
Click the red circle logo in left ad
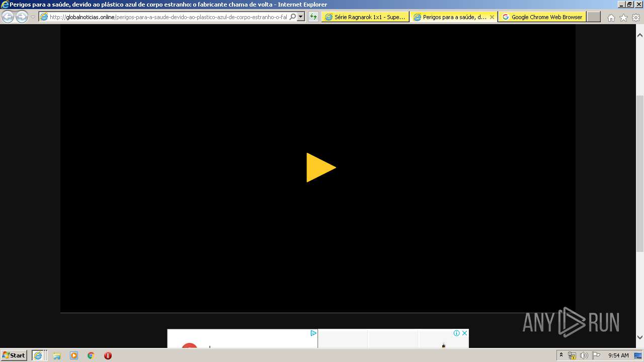[189, 345]
